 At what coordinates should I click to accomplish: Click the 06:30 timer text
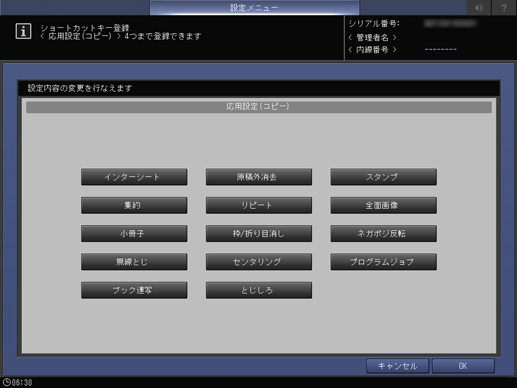click(22, 382)
